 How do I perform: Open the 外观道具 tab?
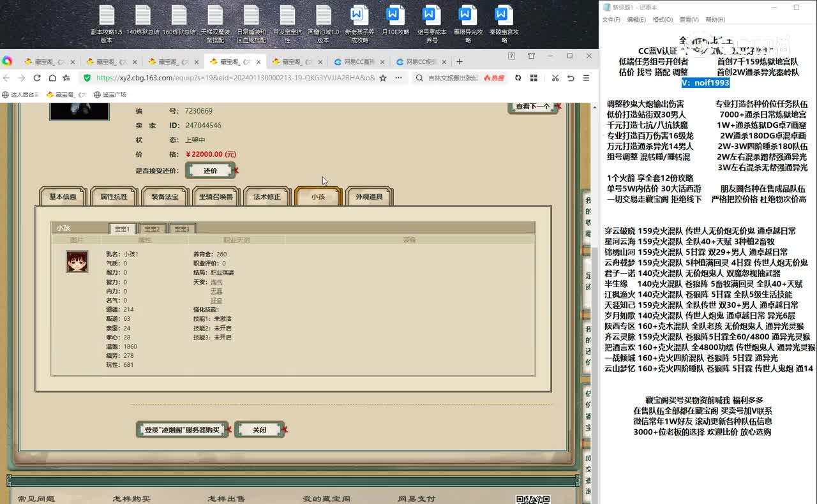coord(369,196)
